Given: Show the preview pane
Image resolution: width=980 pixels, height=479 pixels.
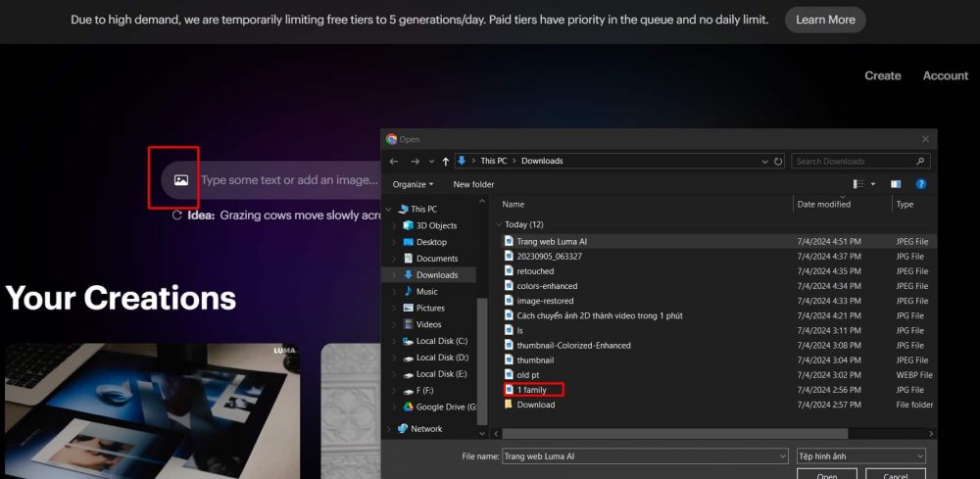Looking at the screenshot, I should pos(896,184).
